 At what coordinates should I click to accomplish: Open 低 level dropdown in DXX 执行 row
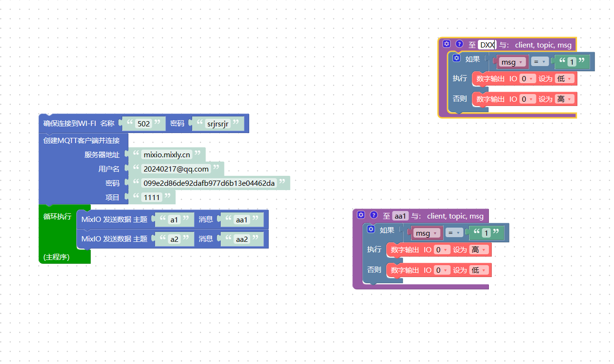(565, 79)
